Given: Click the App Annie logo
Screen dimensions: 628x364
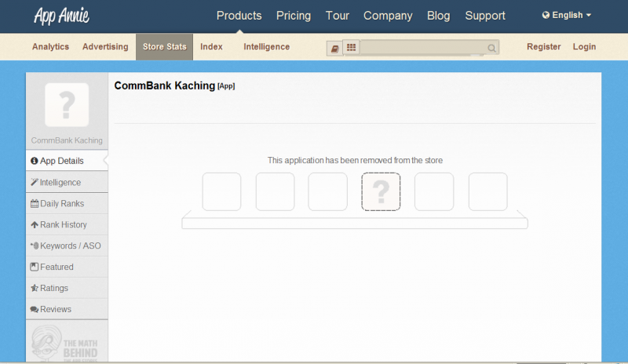Looking at the screenshot, I should click(61, 15).
